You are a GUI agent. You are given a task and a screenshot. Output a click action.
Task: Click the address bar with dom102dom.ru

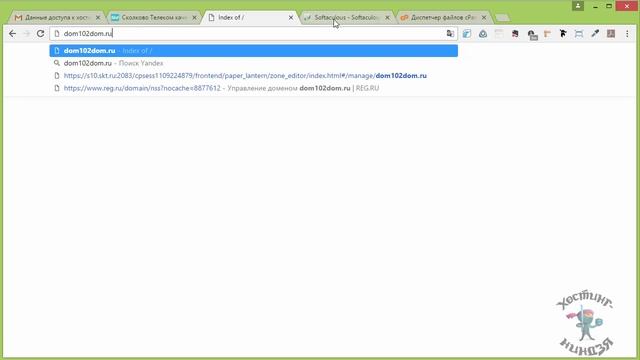pyautogui.click(x=253, y=33)
